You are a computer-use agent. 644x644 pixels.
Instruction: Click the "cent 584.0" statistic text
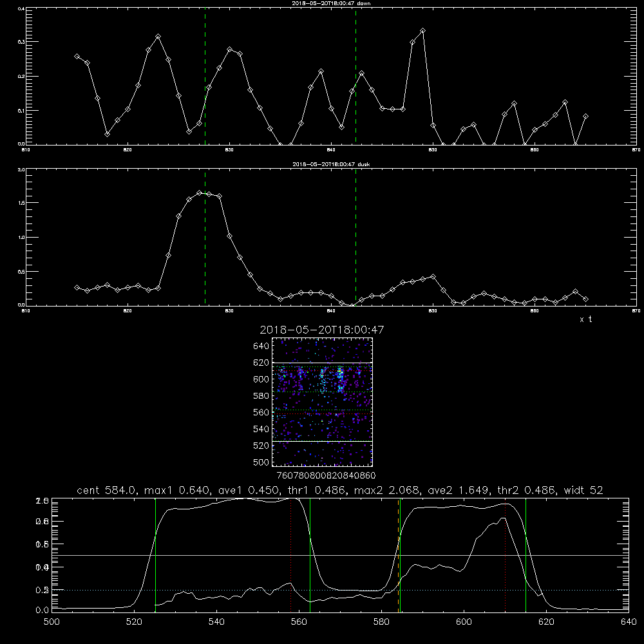[x=108, y=490]
